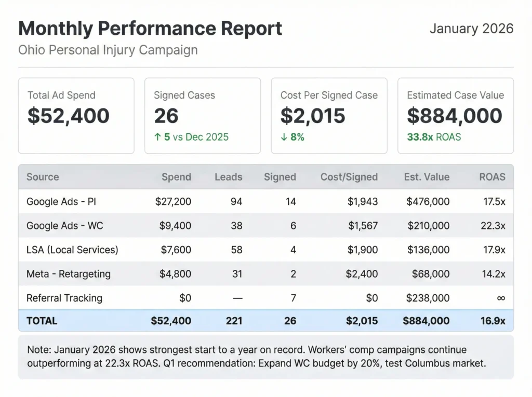
Task: Click the Cost/Signed column header
Action: pos(349,177)
